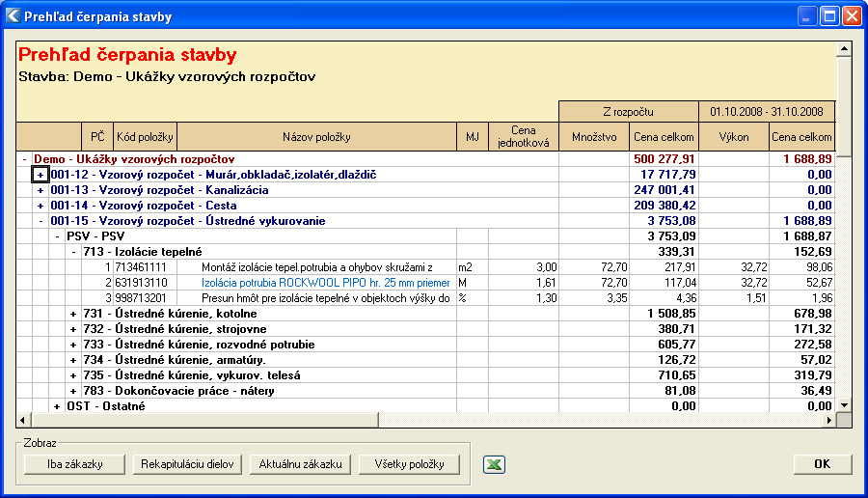The width and height of the screenshot is (868, 498).
Task: Close the Prehľad čerpania stavby window
Action: tap(852, 16)
